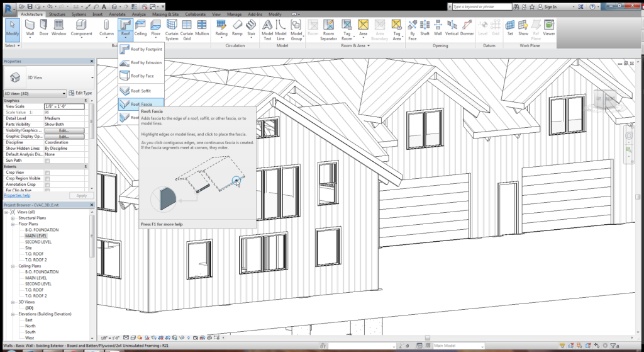Click the Edit Type button
The image size is (644, 352).
(80, 93)
